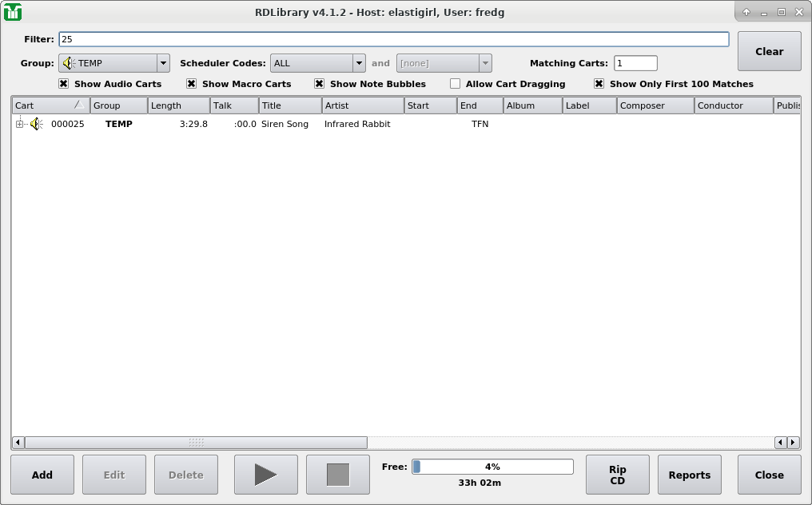
Task: Click the Free disk space progress bar
Action: 492,467
